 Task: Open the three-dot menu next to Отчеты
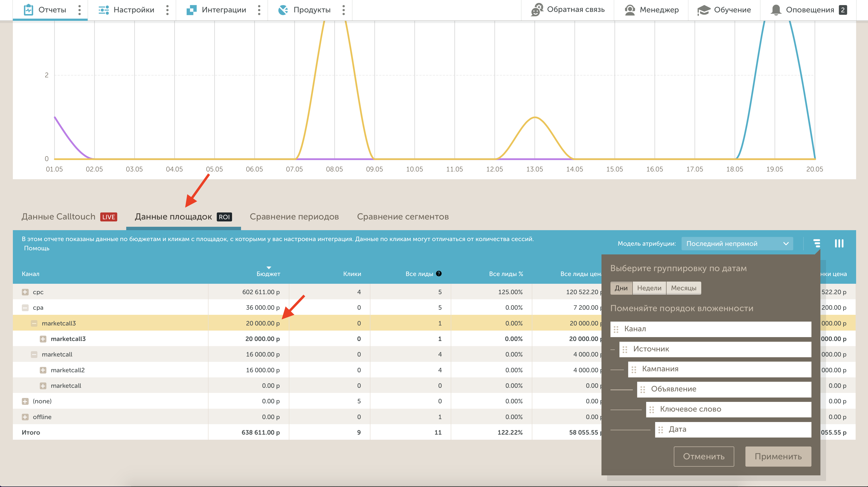(80, 10)
